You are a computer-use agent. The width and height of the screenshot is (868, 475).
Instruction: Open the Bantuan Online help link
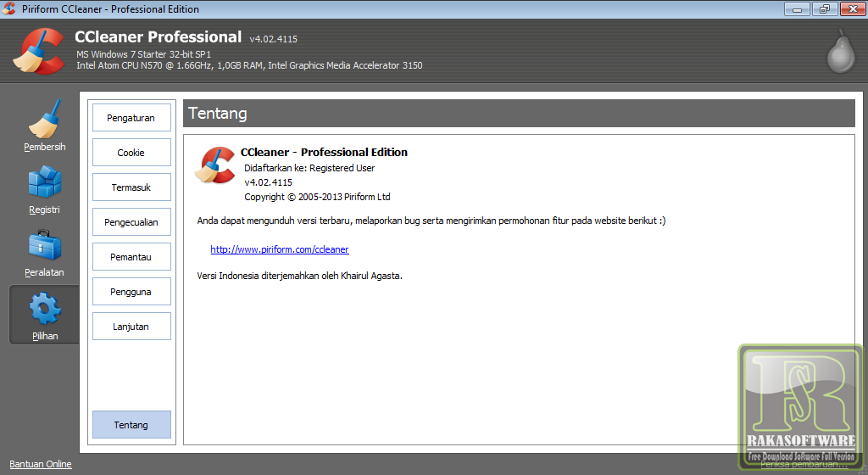[x=41, y=464]
